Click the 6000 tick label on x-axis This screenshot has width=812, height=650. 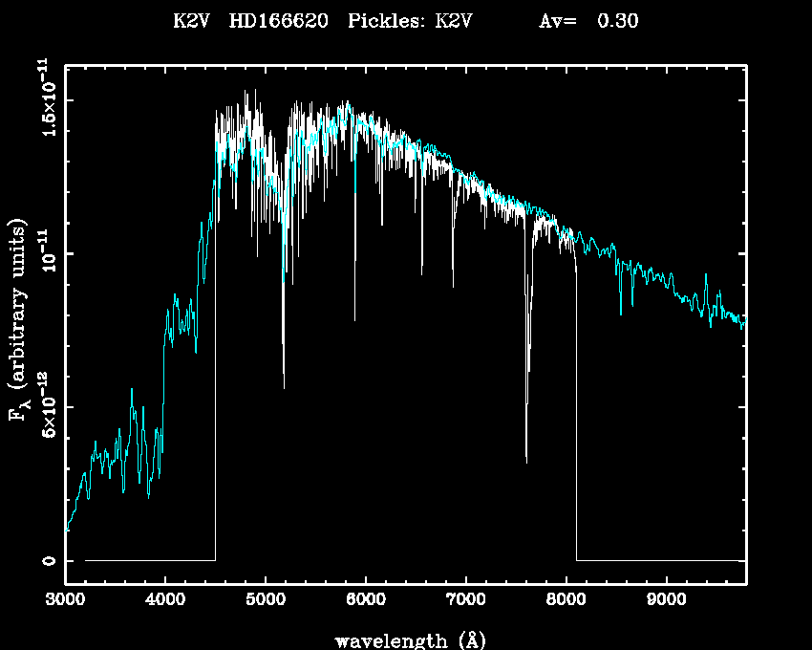(x=365, y=601)
